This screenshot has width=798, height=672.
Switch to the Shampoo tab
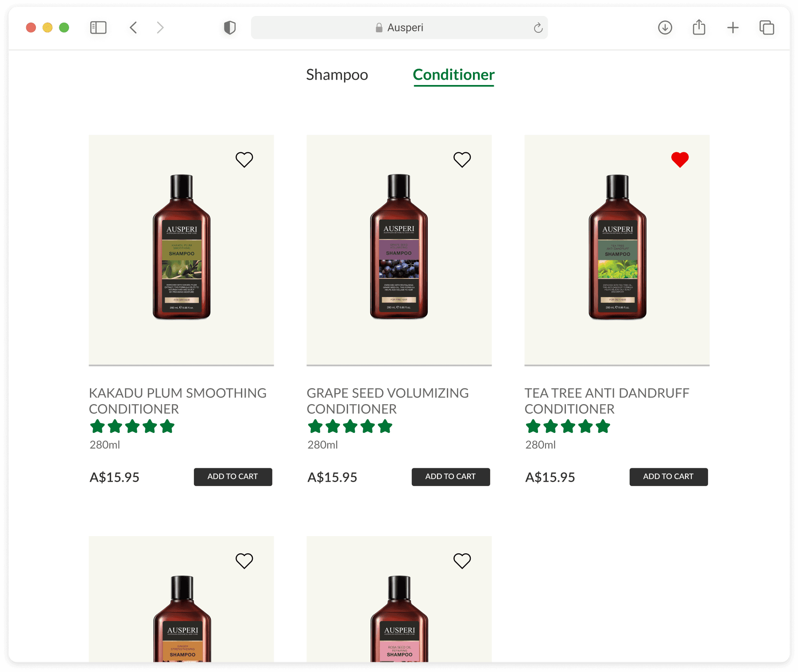click(x=337, y=75)
